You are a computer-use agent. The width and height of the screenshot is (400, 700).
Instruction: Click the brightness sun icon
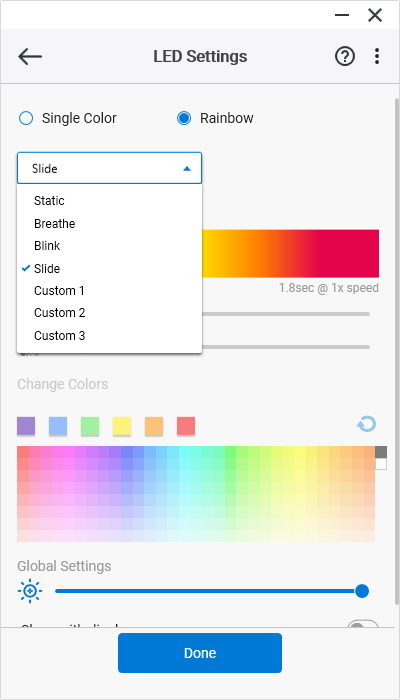tap(30, 592)
